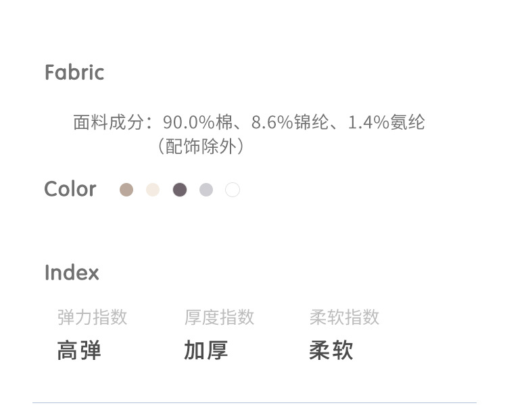Select the bold 柔软 softness value
Viewport: 507px width, 420px height.
(331, 350)
